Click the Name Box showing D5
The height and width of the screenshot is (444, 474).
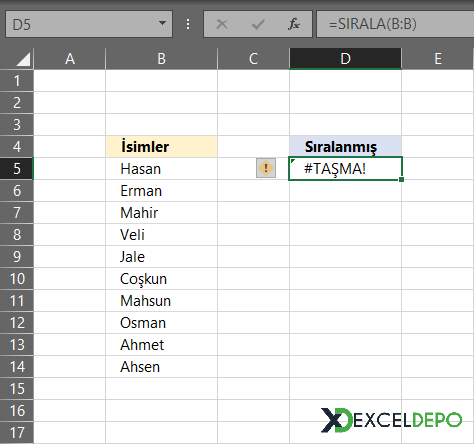click(x=89, y=24)
